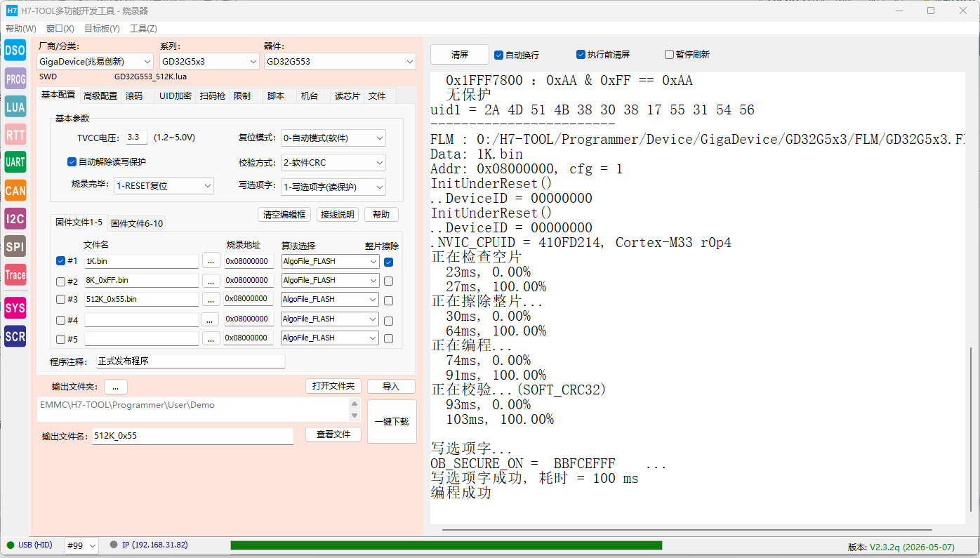Screen dimensions: 980x558
Task: Open the 系列 GD32G5x3 dropdown
Action: coord(209,62)
